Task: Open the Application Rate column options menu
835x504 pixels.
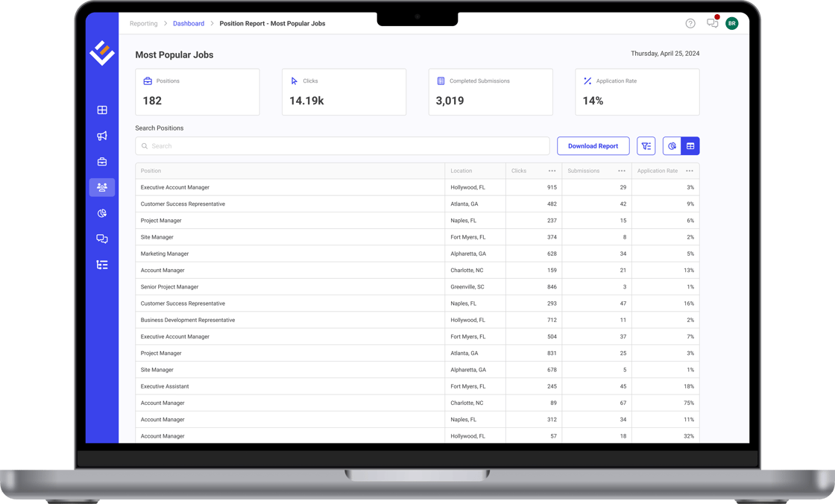Action: pos(690,171)
